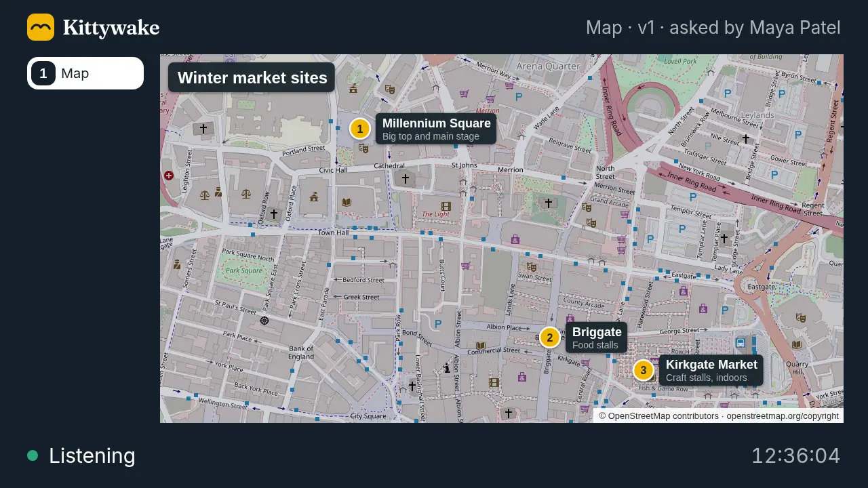Click the cinema icon above The Light
868x488 pixels.
(x=446, y=206)
